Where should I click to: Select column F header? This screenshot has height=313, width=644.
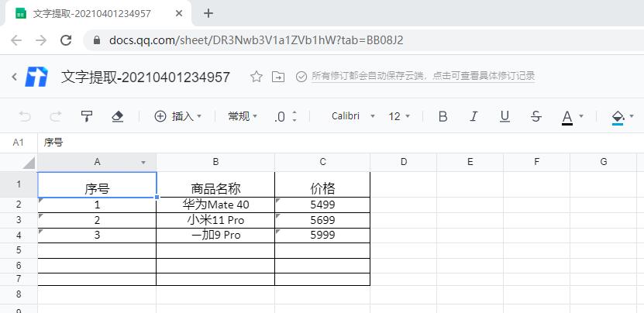pos(536,162)
